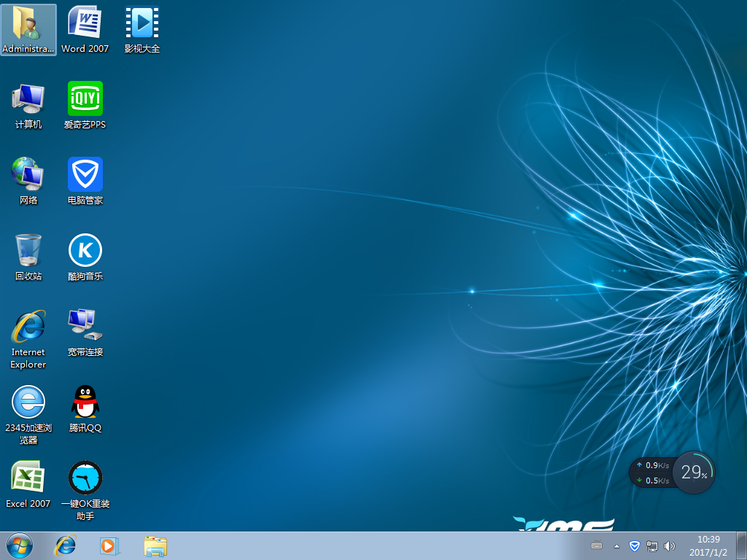Open the Windows Start menu
Viewport: 747px width, 560px height.
point(19,545)
